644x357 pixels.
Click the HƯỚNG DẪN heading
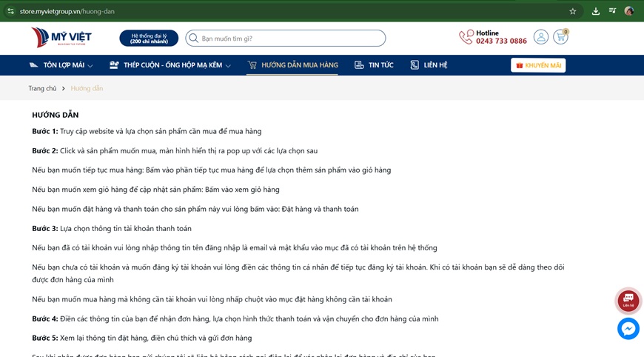[x=56, y=115]
